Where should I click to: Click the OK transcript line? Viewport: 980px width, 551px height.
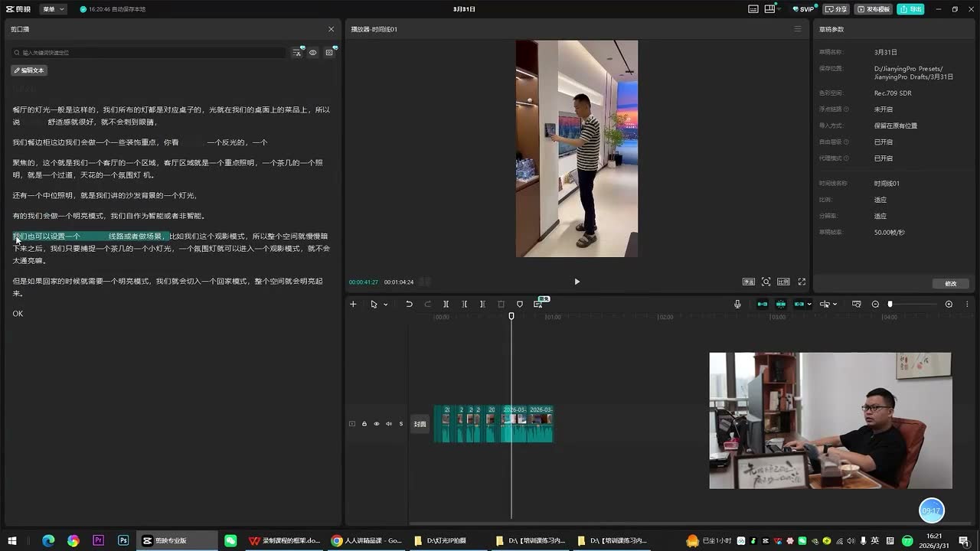[18, 314]
